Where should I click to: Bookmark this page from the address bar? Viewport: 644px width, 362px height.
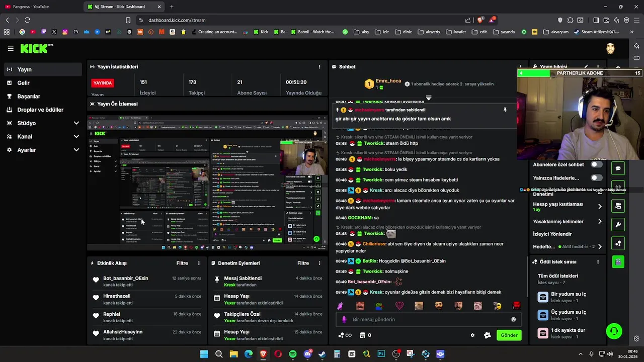tap(128, 20)
